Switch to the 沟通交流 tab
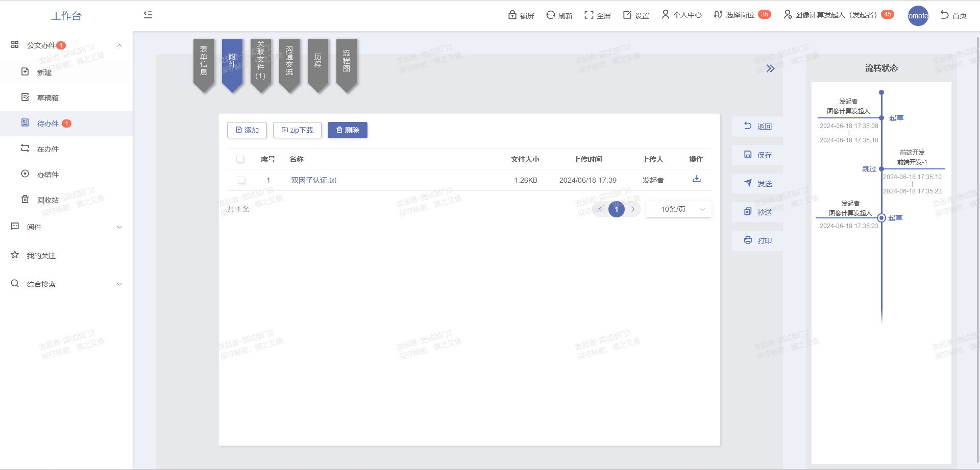Viewport: 980px width, 470px height. [289, 65]
